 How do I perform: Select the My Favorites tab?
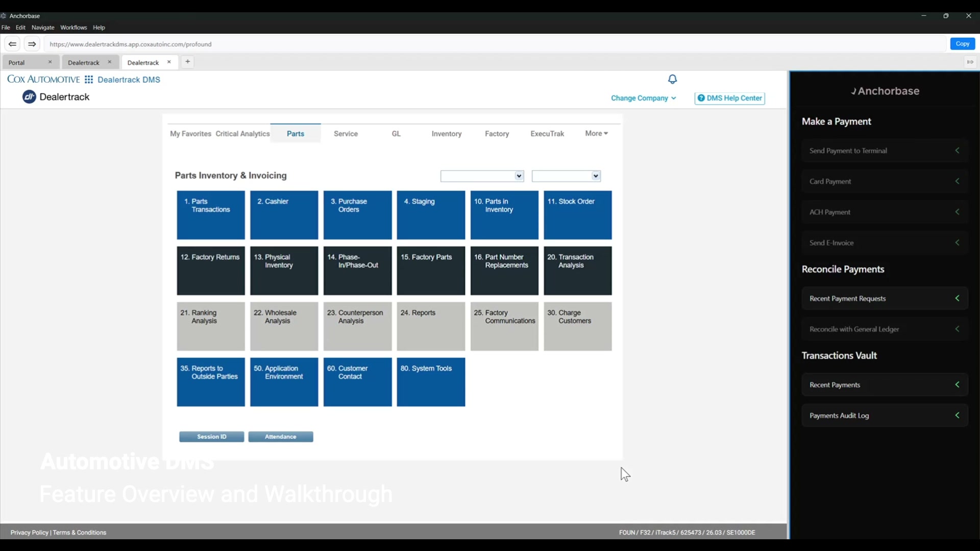[190, 134]
